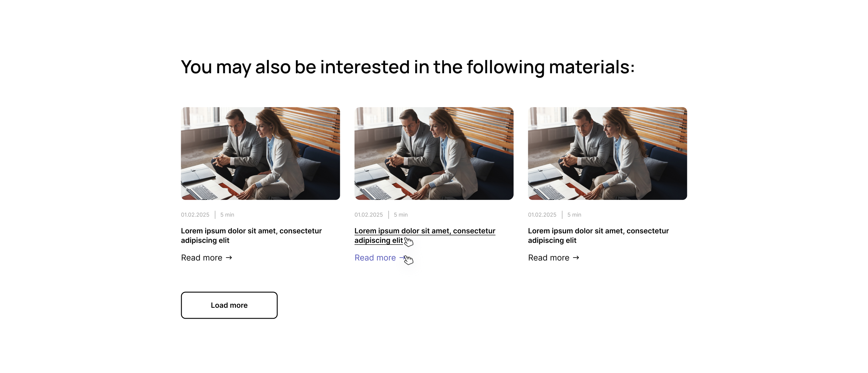The image size is (868, 373).
Task: Click the purple Read more text in the middle card
Action: [x=375, y=258]
